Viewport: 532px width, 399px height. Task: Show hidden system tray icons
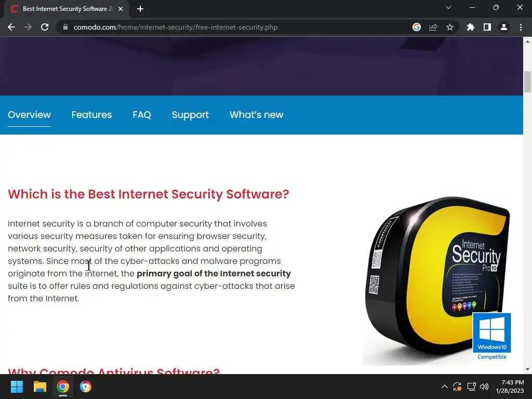point(445,387)
